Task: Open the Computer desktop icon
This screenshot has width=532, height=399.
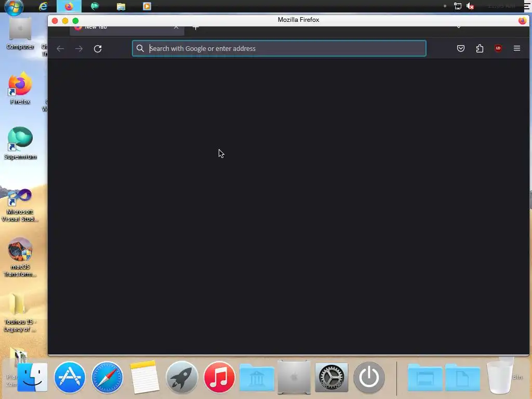Action: point(20,34)
